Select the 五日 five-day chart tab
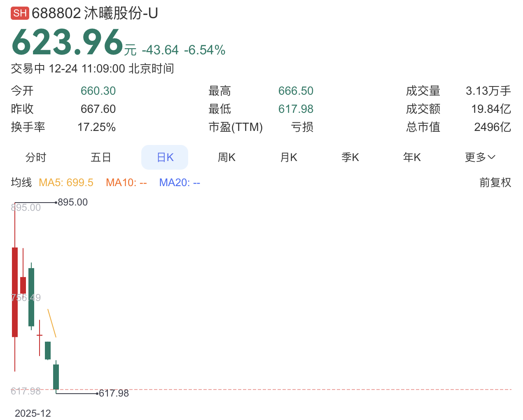Viewport: 523px width, 420px height. [101, 157]
